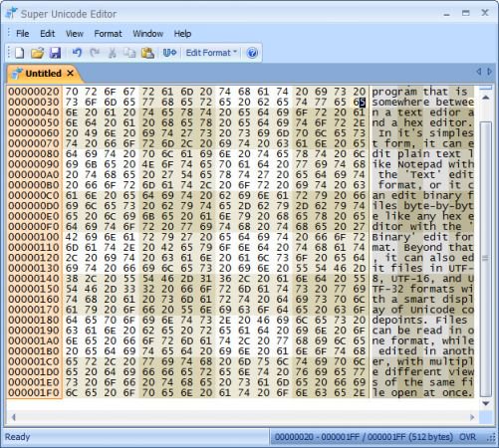Create a new file with New icon
Viewport: 499px width, 448px height.
pos(20,53)
